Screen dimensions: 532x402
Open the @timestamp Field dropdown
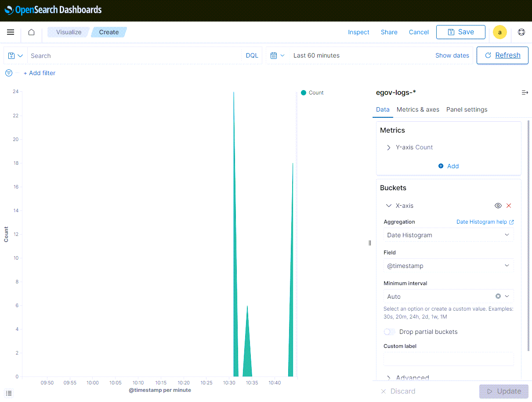pyautogui.click(x=448, y=266)
